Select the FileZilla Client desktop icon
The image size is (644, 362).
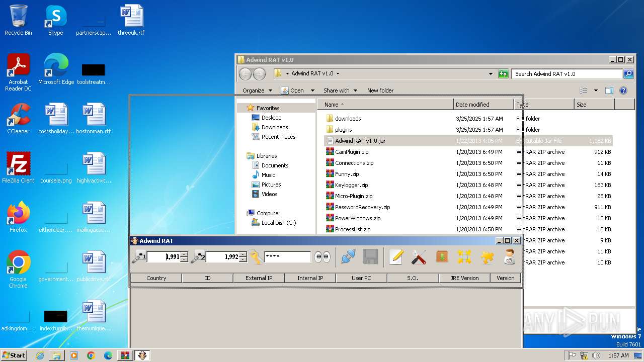pos(18,167)
